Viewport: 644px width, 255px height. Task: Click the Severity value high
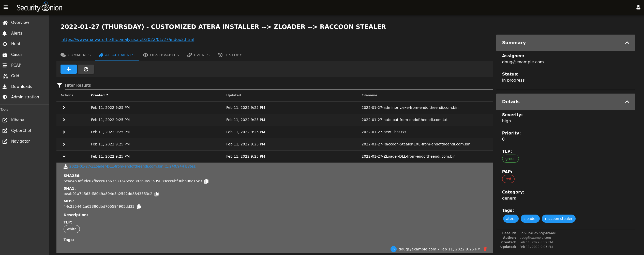pos(506,121)
